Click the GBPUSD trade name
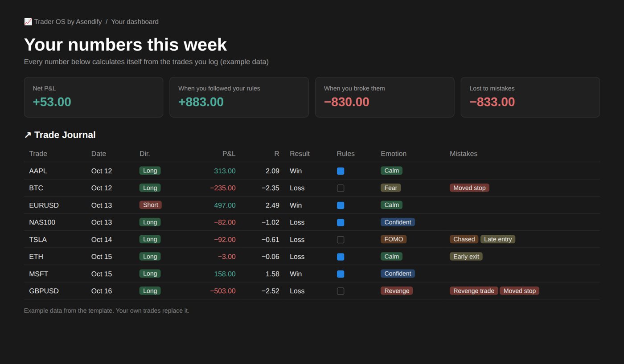 44,291
